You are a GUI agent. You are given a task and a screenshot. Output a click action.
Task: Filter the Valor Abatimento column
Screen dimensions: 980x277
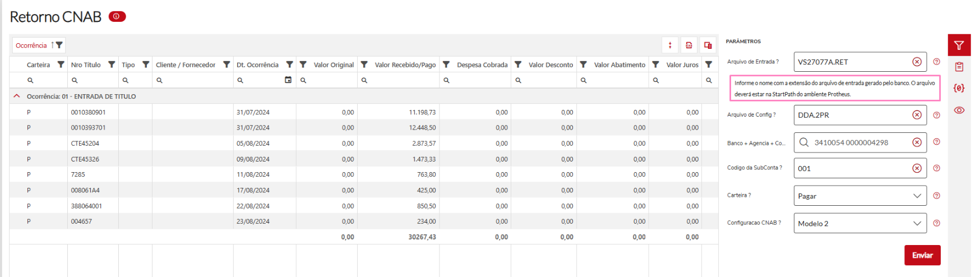(x=583, y=64)
